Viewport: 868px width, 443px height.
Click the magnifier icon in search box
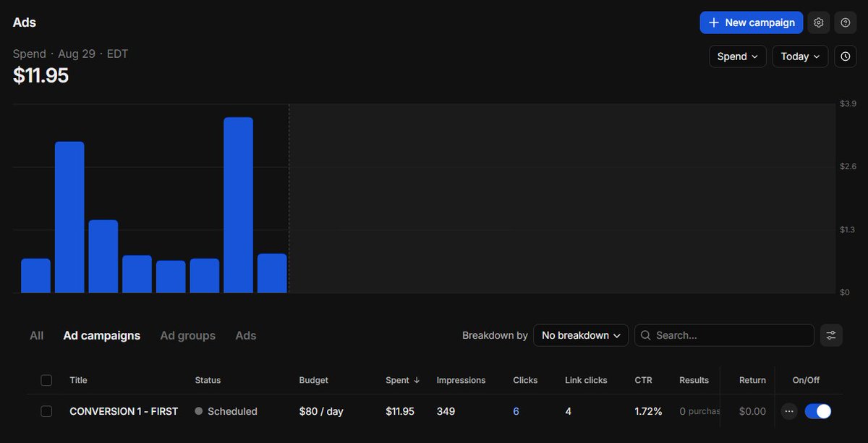coord(646,335)
